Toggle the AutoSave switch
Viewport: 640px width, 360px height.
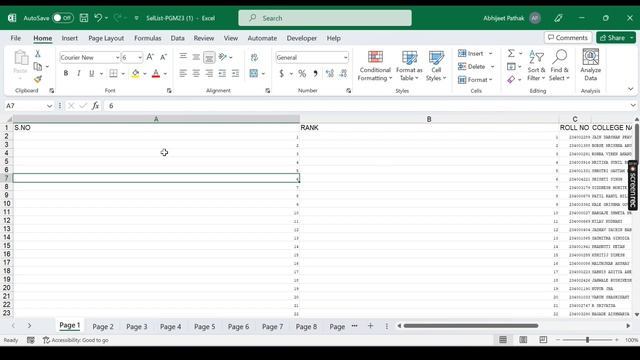tap(63, 18)
